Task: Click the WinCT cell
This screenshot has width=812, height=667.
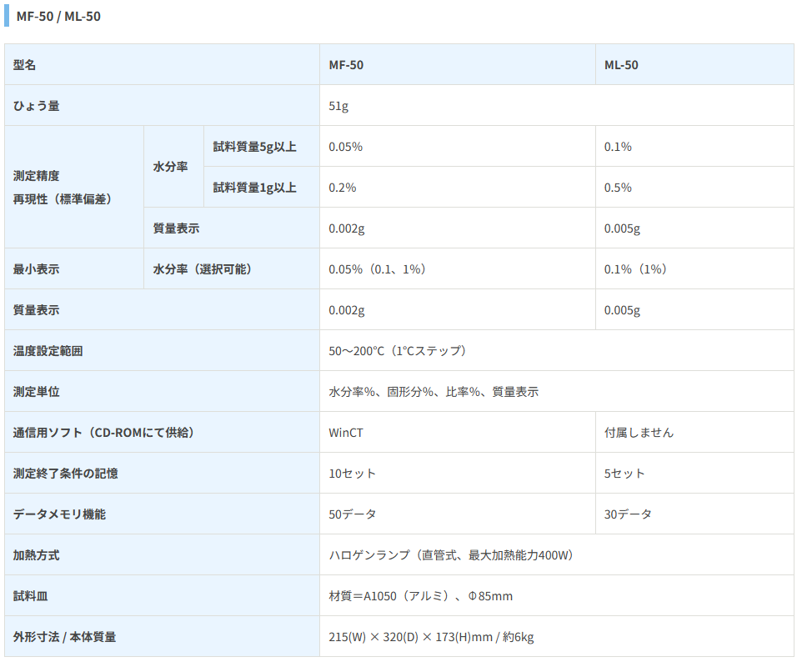Action: point(346,433)
